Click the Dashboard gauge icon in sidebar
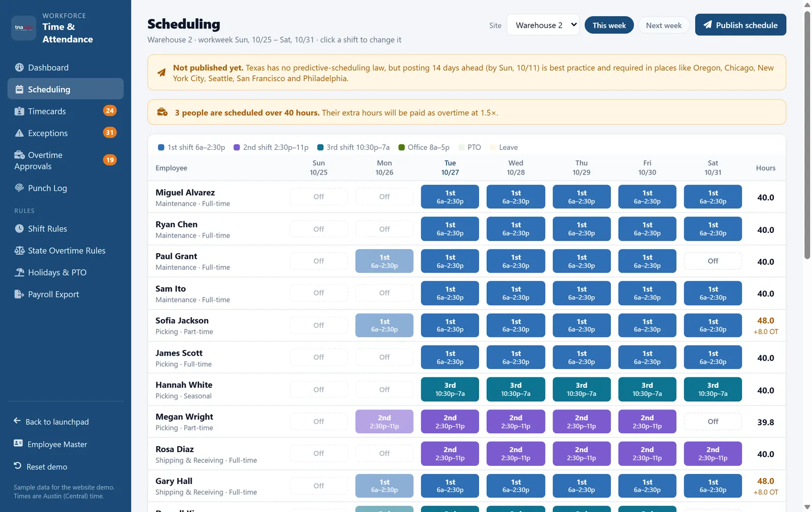 point(19,67)
